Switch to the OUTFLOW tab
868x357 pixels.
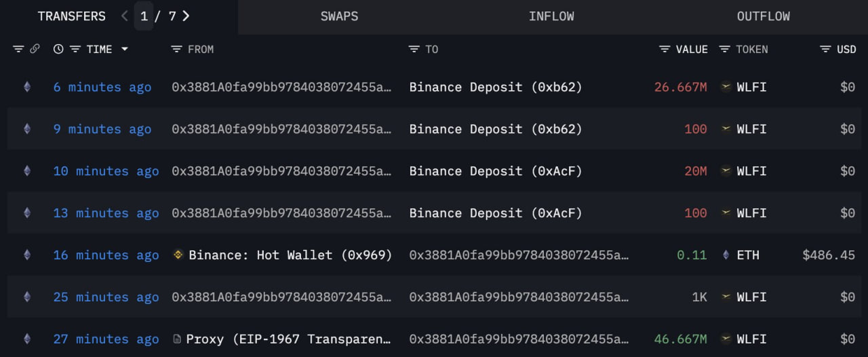(x=764, y=16)
